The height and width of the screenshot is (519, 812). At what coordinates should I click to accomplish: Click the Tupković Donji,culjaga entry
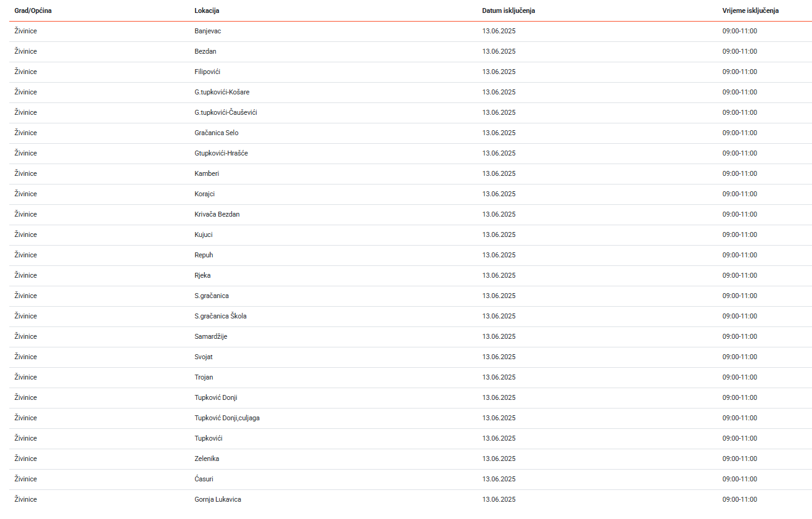point(226,418)
